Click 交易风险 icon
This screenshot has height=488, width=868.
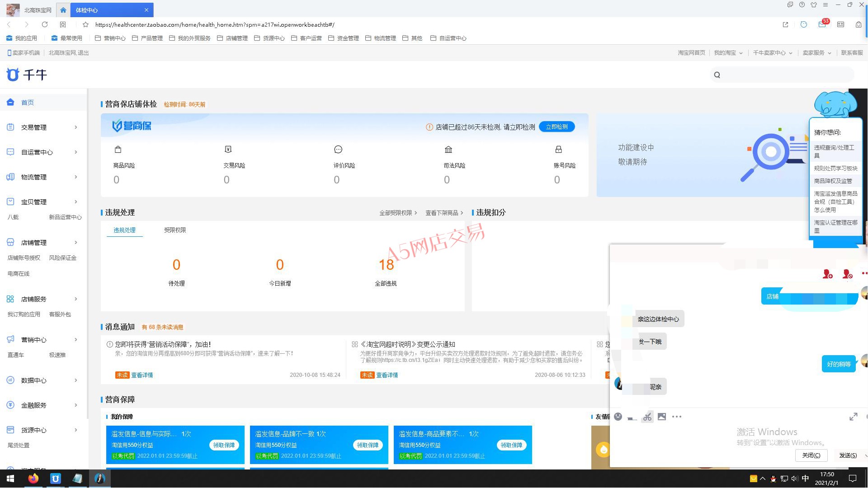pyautogui.click(x=228, y=150)
